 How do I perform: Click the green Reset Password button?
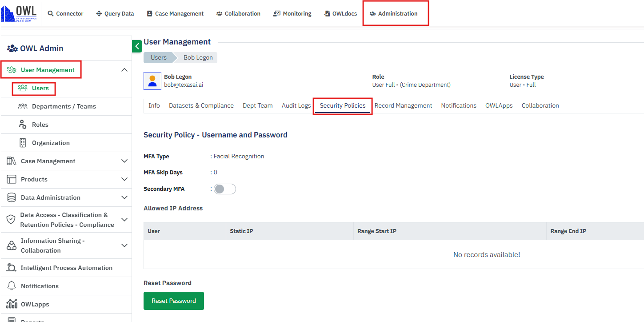[174, 301]
